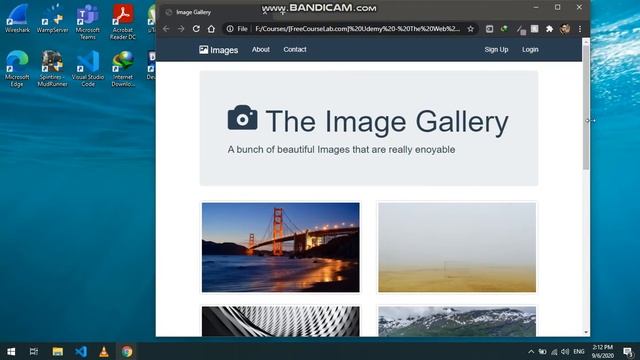The image size is (640, 360).
Task: Open the foggy beach thumbnail
Action: (x=457, y=247)
